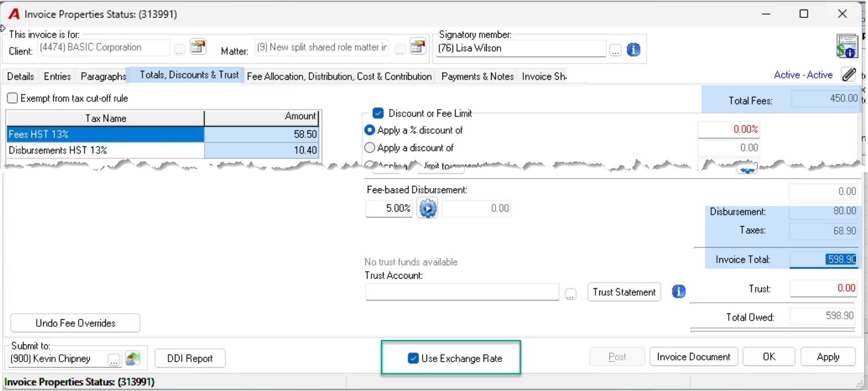The width and height of the screenshot is (868, 391).
Task: Browse for trust account ellipsis button
Action: [x=570, y=294]
